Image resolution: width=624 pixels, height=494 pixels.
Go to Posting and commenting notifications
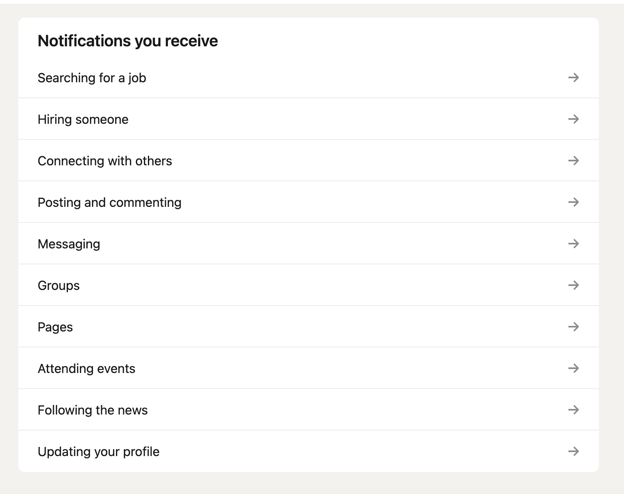(110, 202)
